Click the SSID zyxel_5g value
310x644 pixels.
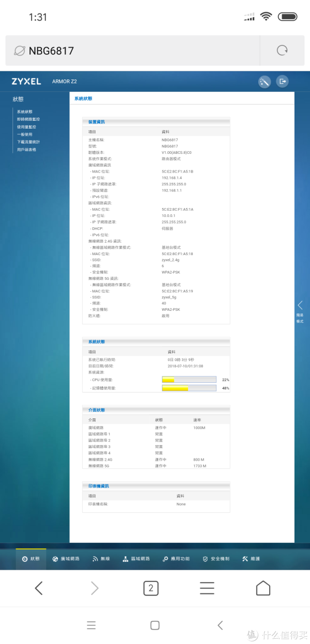pyautogui.click(x=170, y=297)
